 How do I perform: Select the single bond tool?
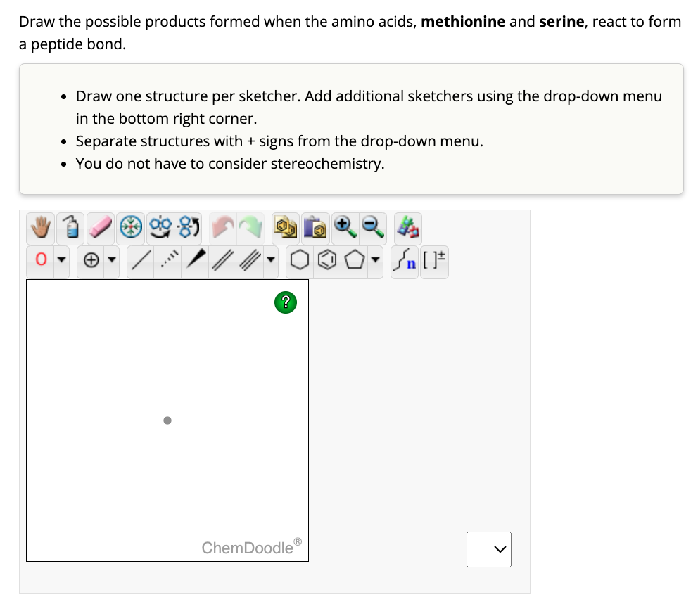click(139, 260)
